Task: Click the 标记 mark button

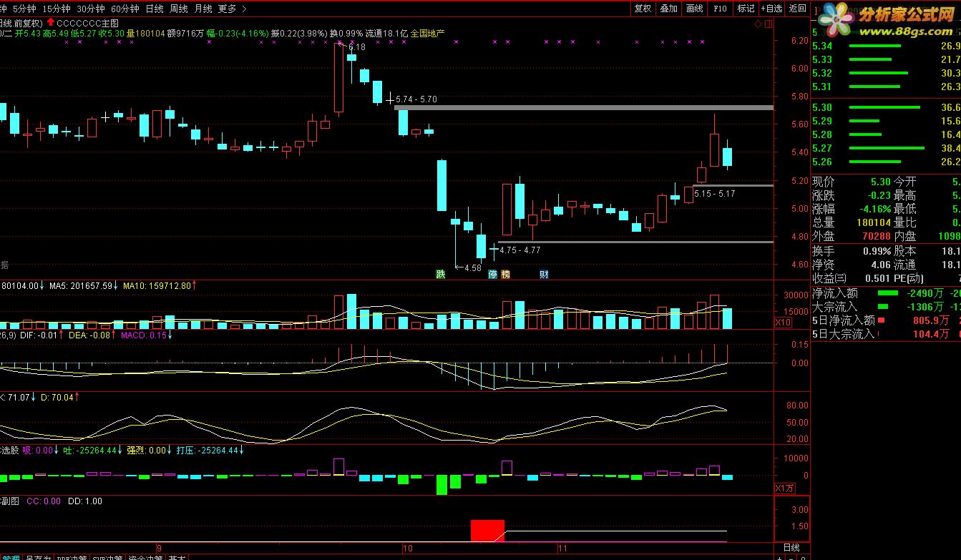Action: point(746,9)
